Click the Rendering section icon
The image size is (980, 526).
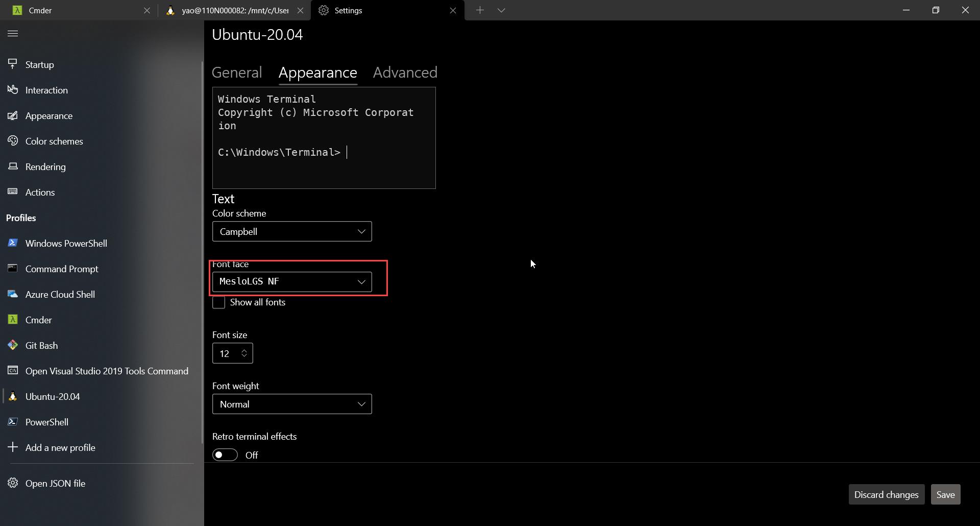[x=13, y=166]
